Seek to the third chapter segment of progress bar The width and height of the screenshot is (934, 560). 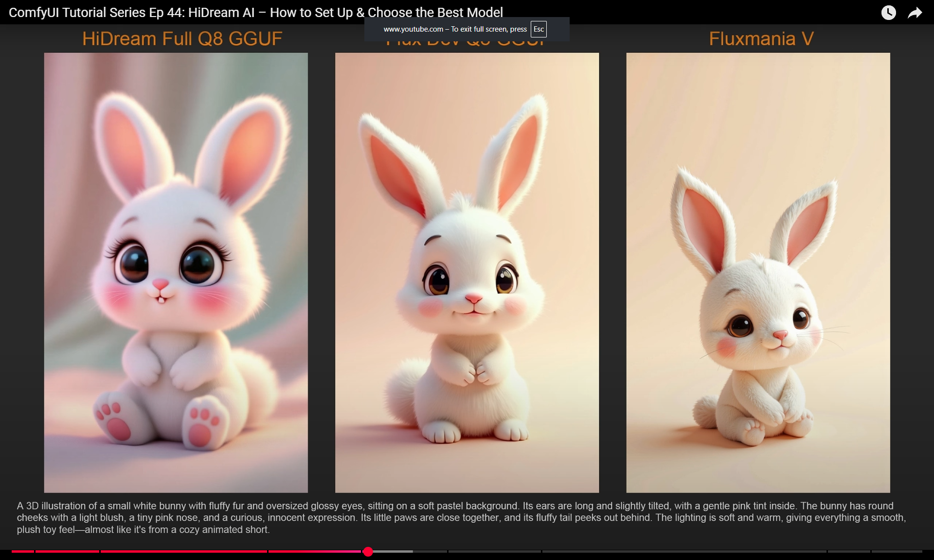[x=184, y=551]
